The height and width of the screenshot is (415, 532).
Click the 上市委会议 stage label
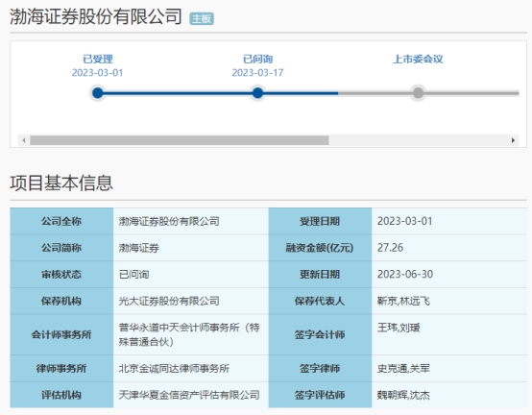point(418,59)
